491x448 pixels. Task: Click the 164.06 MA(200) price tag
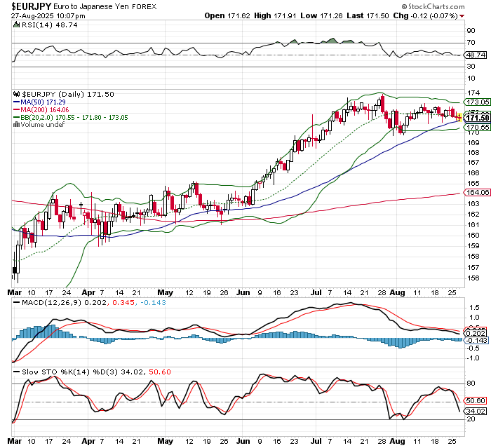(x=476, y=193)
